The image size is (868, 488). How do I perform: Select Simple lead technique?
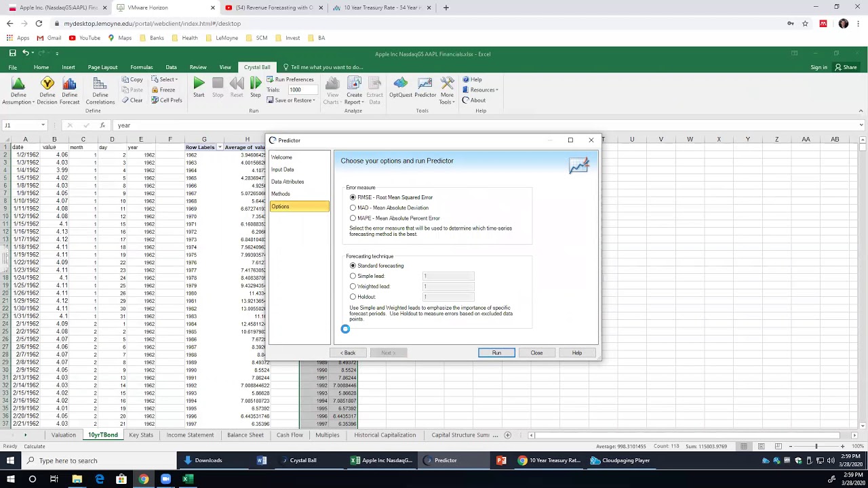click(353, 276)
